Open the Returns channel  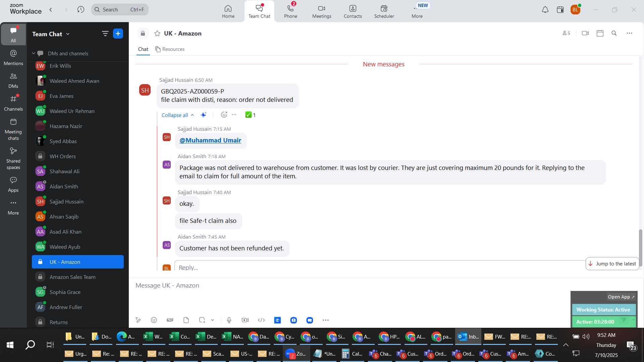coord(78,322)
